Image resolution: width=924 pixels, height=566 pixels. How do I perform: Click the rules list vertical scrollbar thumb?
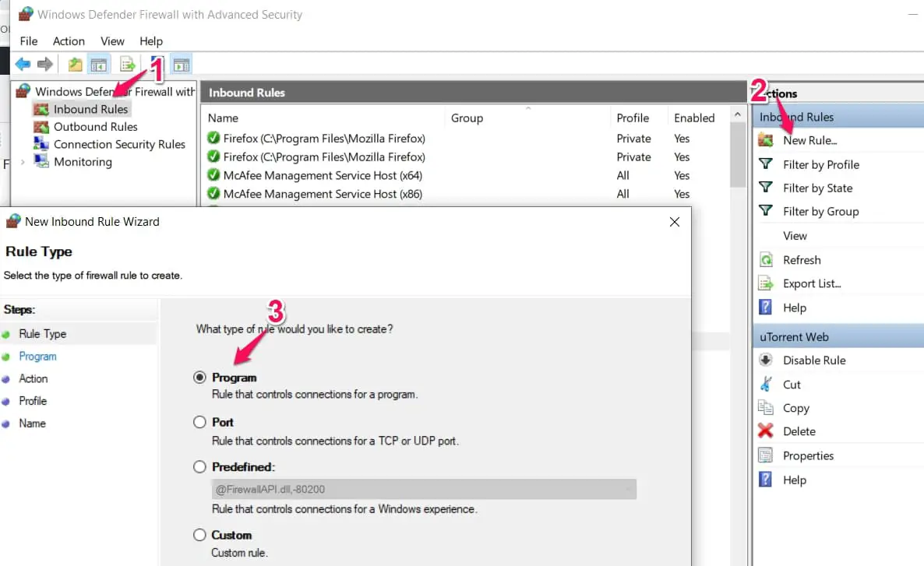coord(737,155)
